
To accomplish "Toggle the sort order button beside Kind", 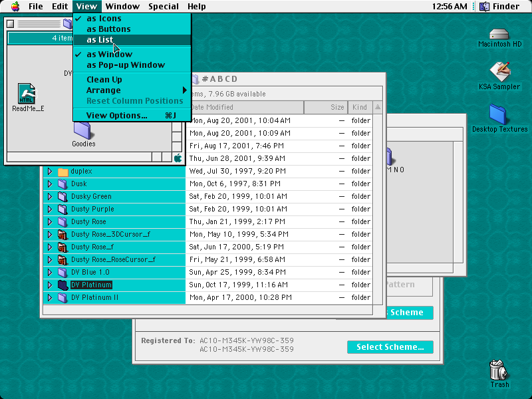I will pyautogui.click(x=378, y=108).
